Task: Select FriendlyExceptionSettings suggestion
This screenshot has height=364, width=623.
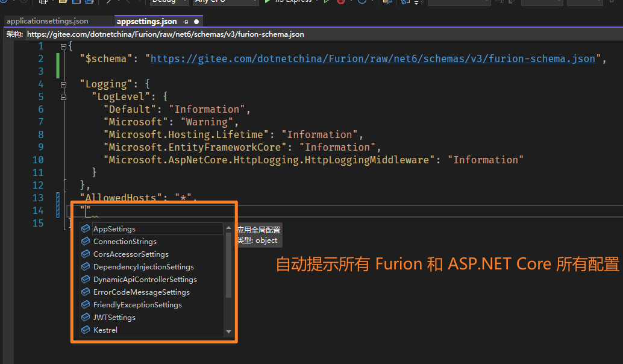Action: point(137,305)
